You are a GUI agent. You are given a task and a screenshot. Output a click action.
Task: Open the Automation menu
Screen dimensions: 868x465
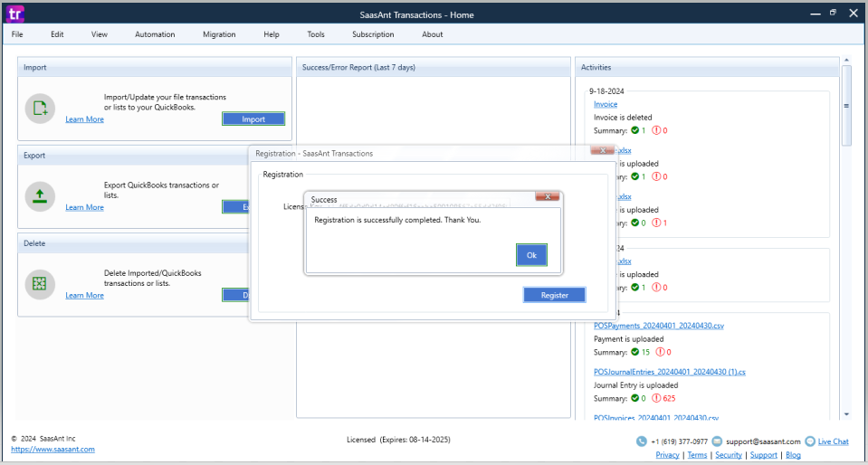point(155,34)
